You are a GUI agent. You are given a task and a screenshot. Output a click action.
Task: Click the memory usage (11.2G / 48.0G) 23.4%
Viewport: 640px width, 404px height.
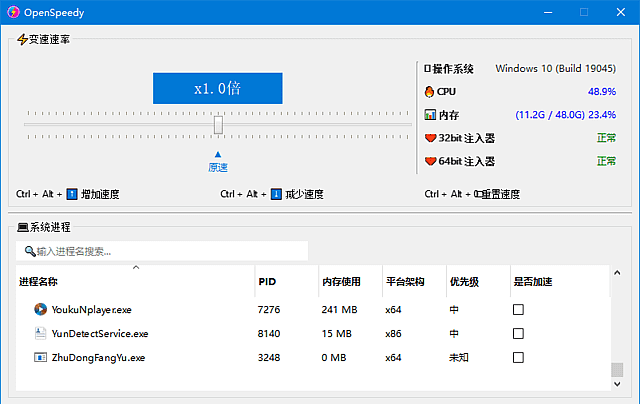pyautogui.click(x=565, y=115)
